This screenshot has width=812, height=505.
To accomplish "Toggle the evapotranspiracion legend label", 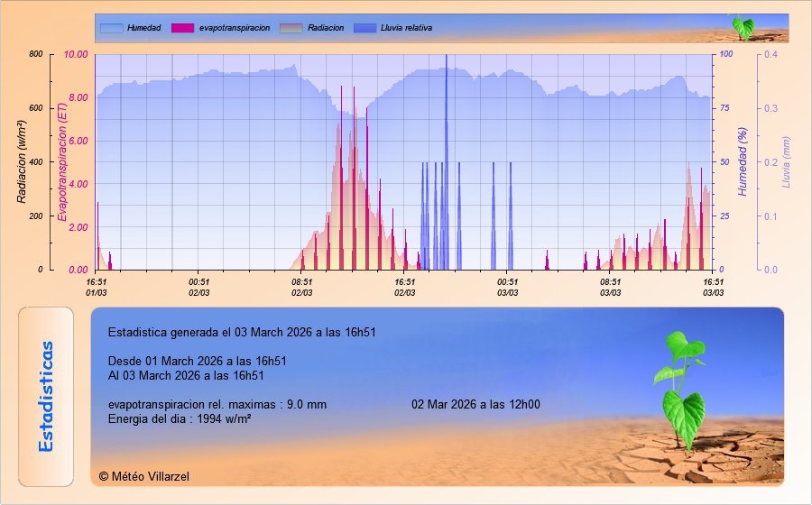I will pyautogui.click(x=235, y=28).
